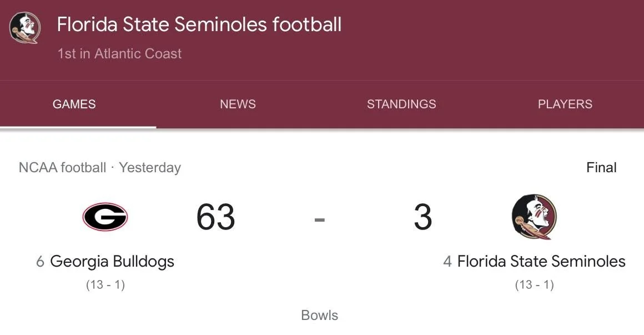
Task: Click the Bowls section label
Action: [x=319, y=316]
